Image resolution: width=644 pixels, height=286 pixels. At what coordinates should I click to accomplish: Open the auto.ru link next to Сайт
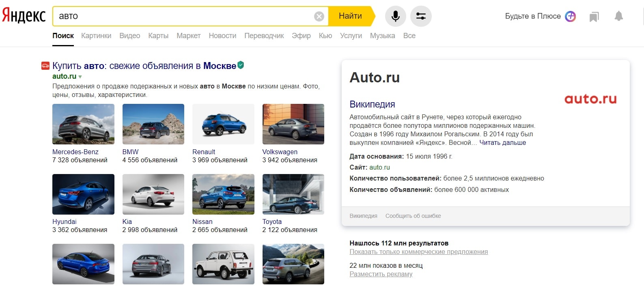point(379,167)
